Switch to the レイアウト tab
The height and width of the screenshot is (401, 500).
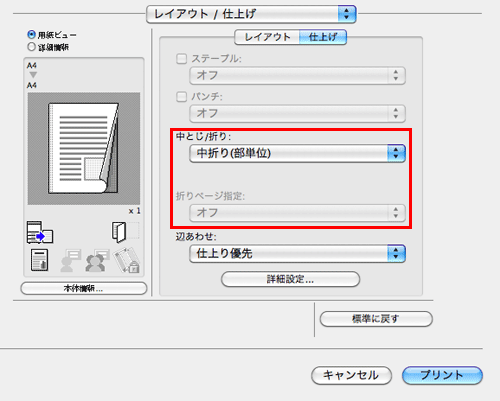tap(267, 37)
